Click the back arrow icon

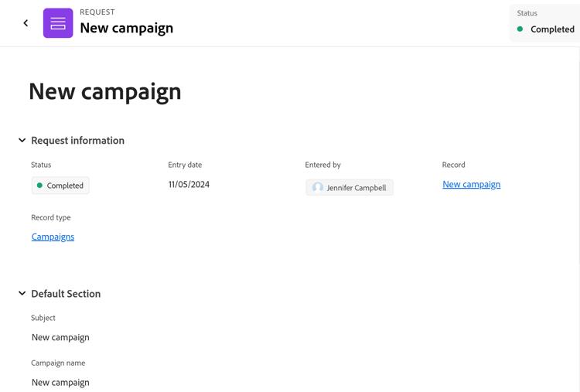(x=26, y=23)
